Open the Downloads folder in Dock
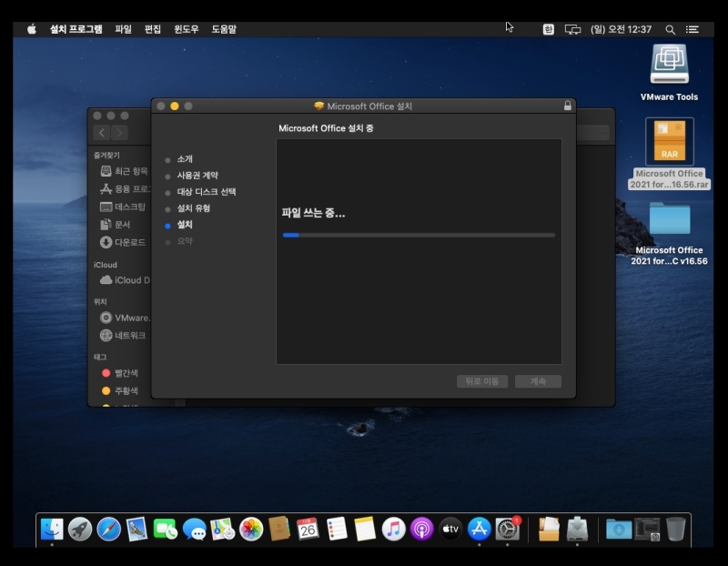 pyautogui.click(x=619, y=529)
